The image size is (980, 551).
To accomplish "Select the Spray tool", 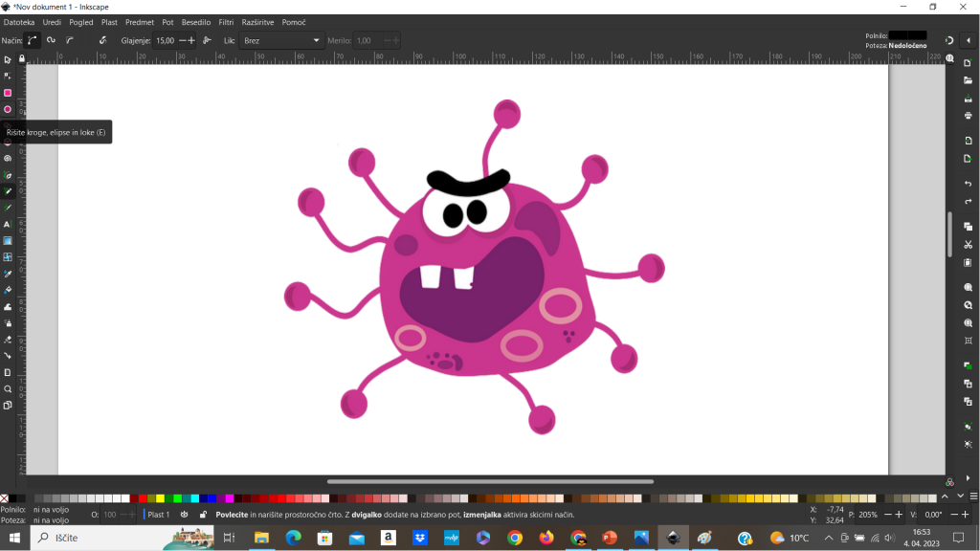I will (8, 323).
